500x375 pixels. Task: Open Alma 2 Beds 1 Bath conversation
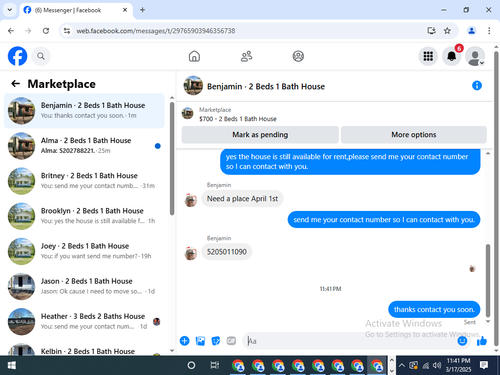(84, 146)
